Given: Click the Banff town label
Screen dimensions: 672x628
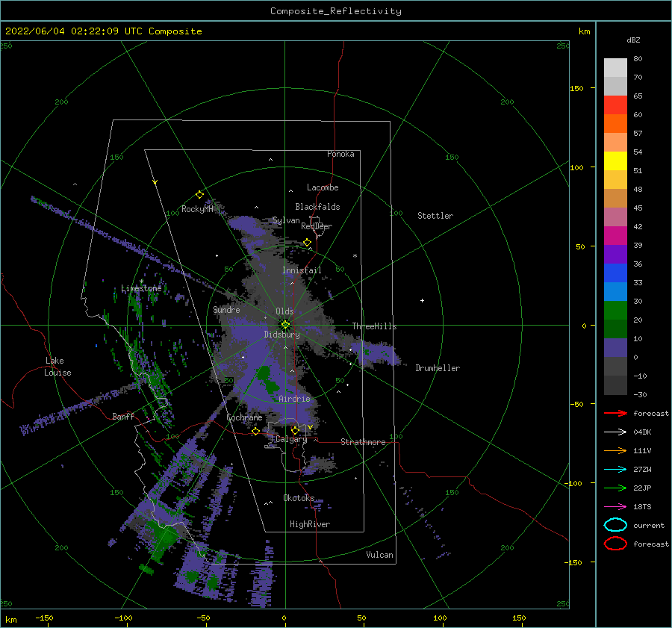Looking at the screenshot, I should tap(123, 416).
